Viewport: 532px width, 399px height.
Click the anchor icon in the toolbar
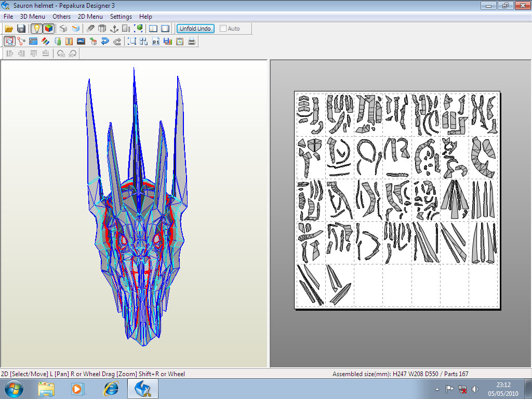click(114, 29)
